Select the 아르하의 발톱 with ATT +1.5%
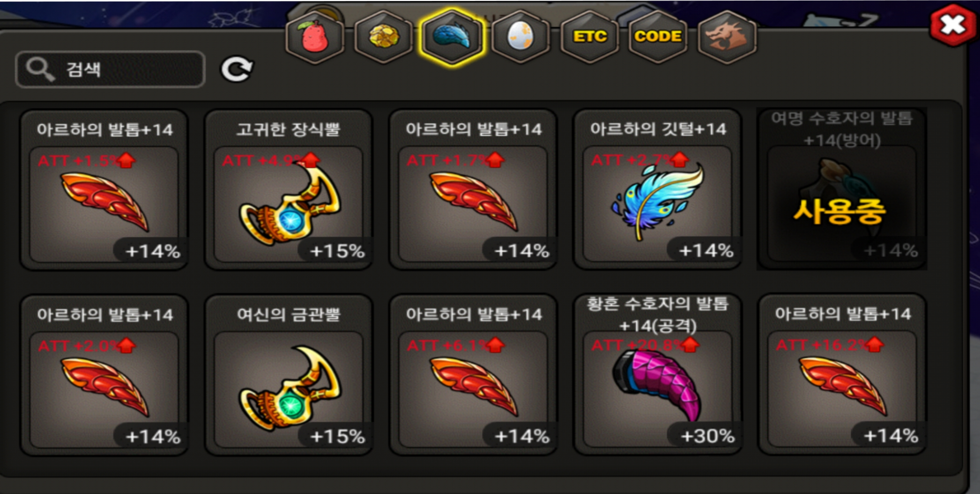The height and width of the screenshot is (494, 980). [104, 189]
